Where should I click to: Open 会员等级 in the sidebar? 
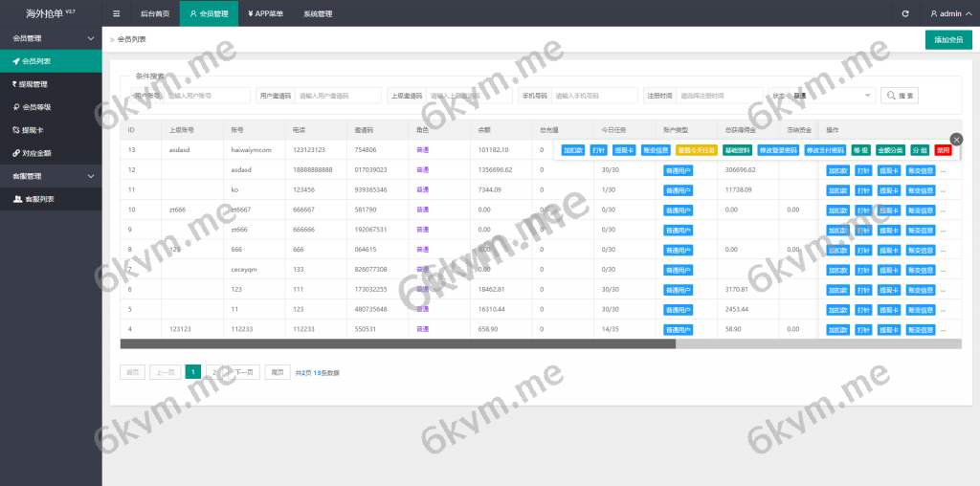(x=36, y=107)
